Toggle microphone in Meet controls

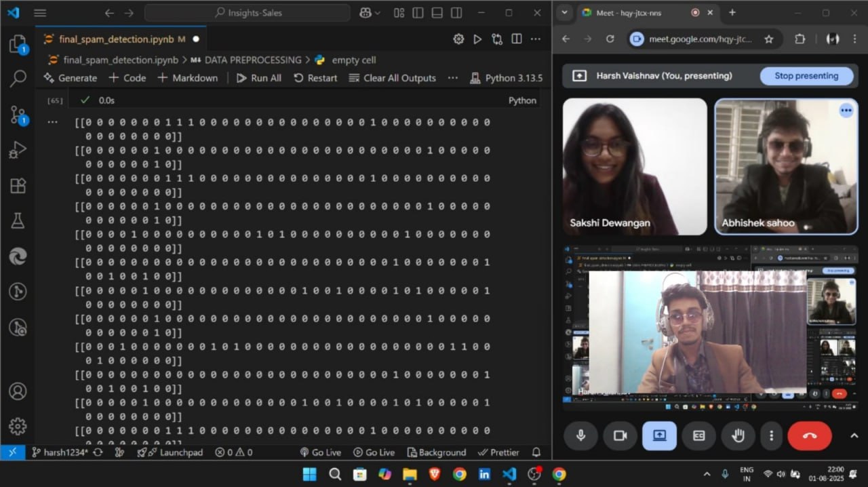tap(580, 436)
